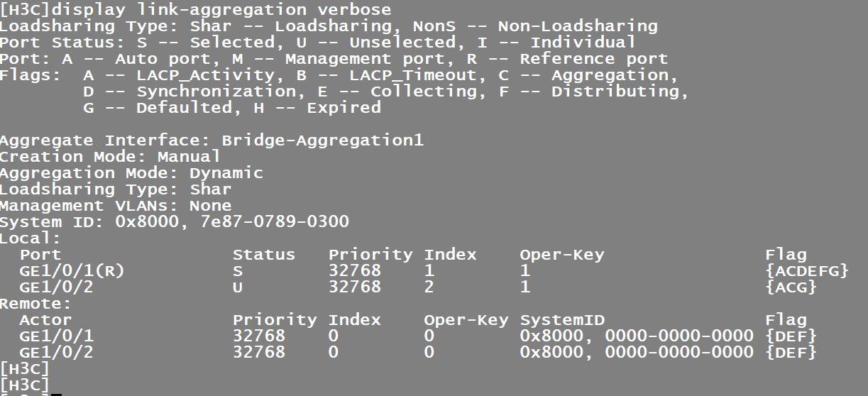
Task: Click the {ACDEFG} flag value
Action: coord(807,271)
